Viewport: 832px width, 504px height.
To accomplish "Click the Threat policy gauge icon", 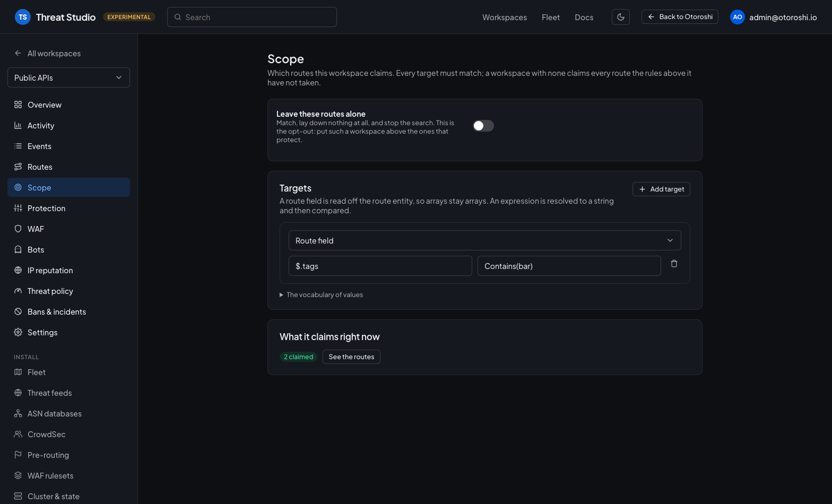I will coord(18,291).
